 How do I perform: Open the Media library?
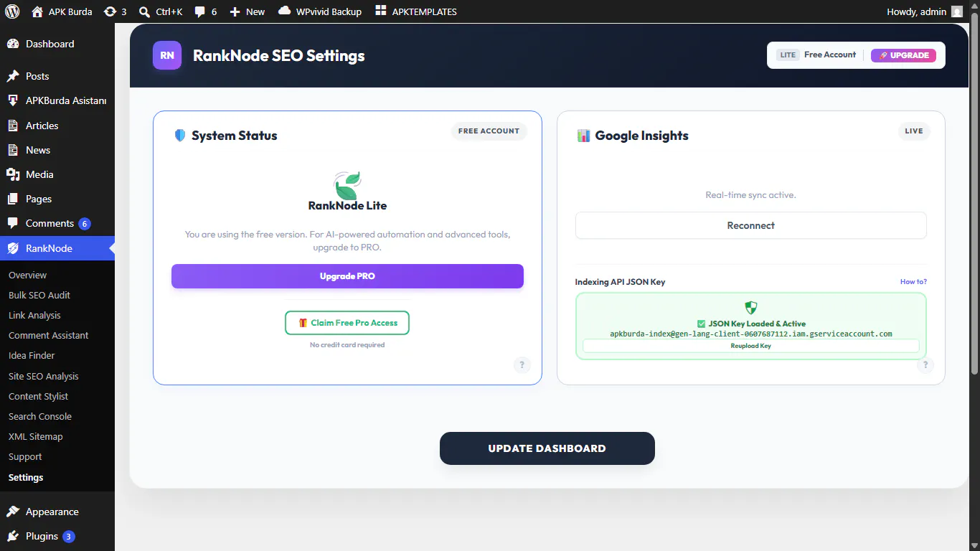click(57, 174)
